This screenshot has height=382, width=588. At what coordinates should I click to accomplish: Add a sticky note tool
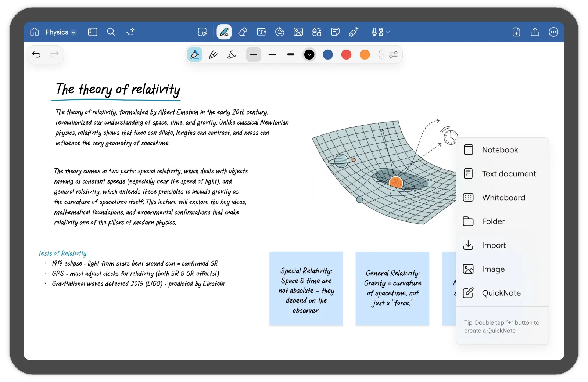point(335,32)
